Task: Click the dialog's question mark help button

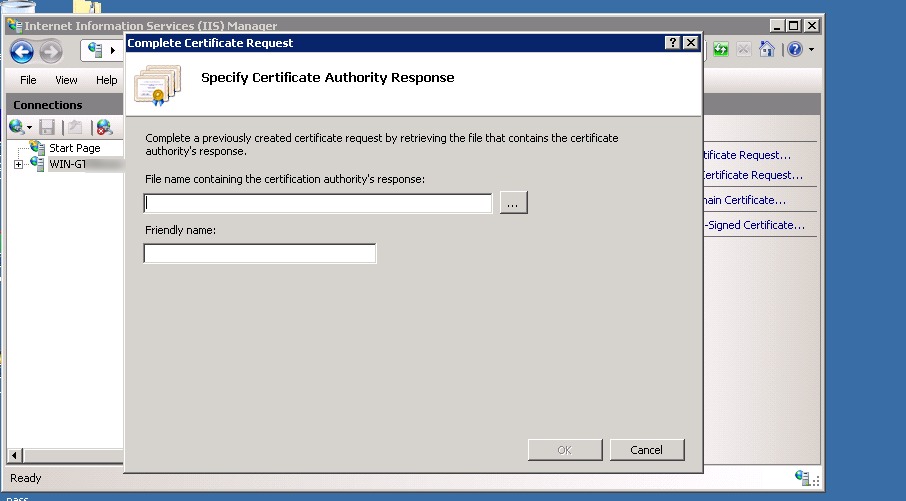Action: click(x=672, y=43)
